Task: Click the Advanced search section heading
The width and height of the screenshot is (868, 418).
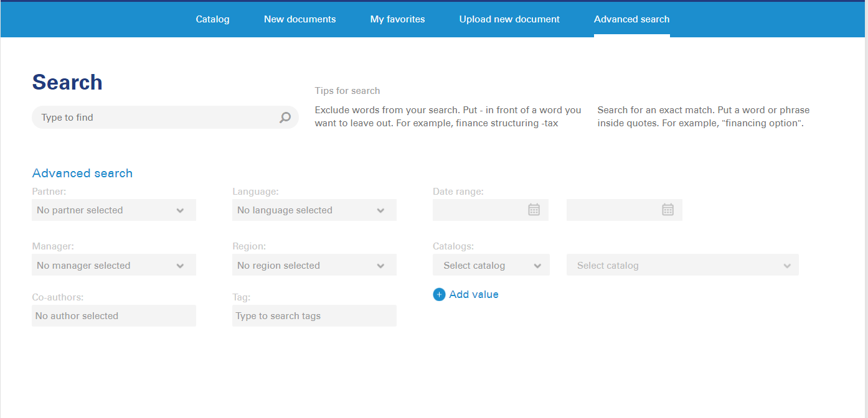Action: 82,174
